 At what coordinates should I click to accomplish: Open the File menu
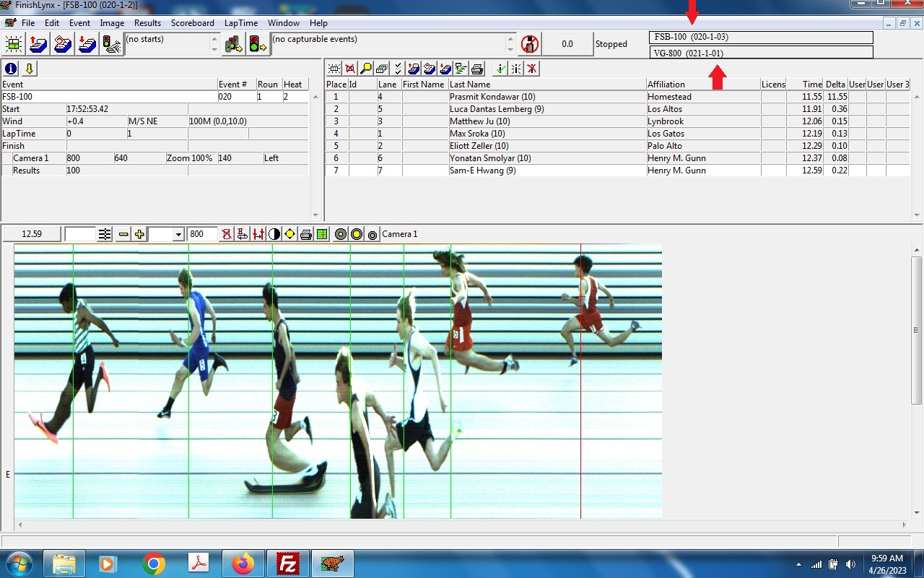[x=28, y=23]
